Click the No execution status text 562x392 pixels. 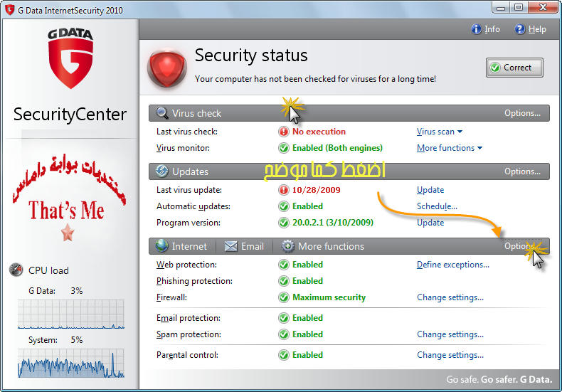click(319, 132)
